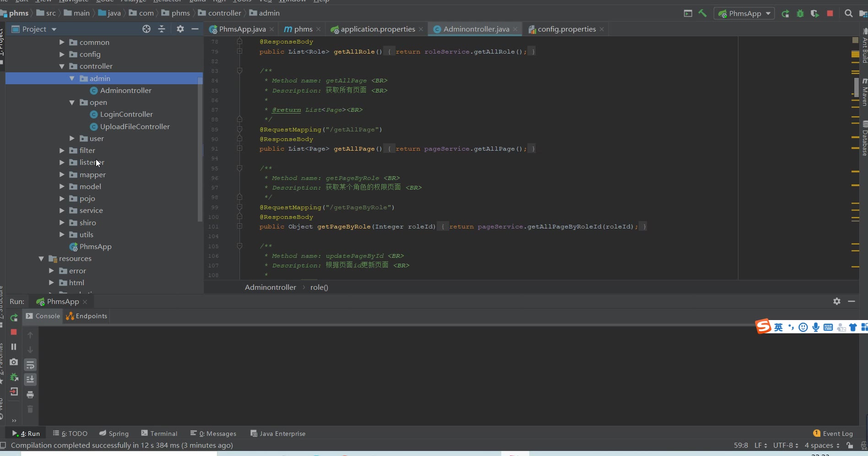The width and height of the screenshot is (868, 456).
Task: Select LoginController in project tree
Action: 126,114
